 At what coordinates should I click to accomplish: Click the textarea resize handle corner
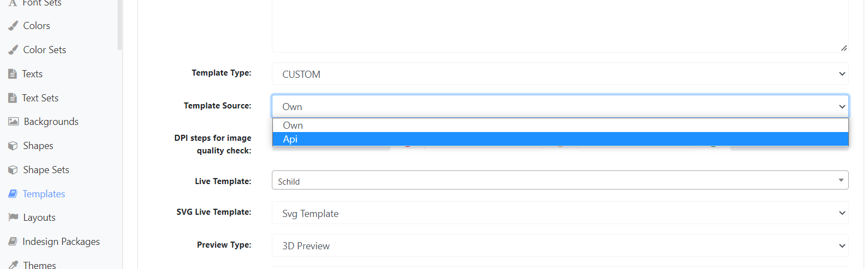[844, 48]
